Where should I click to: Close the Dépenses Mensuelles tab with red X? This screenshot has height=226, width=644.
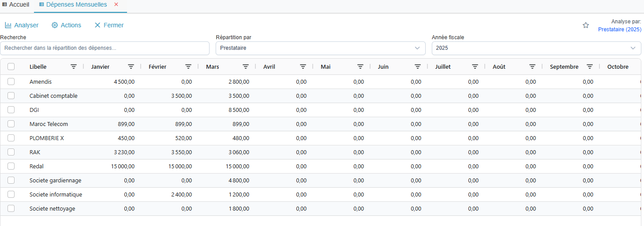coord(116,4)
